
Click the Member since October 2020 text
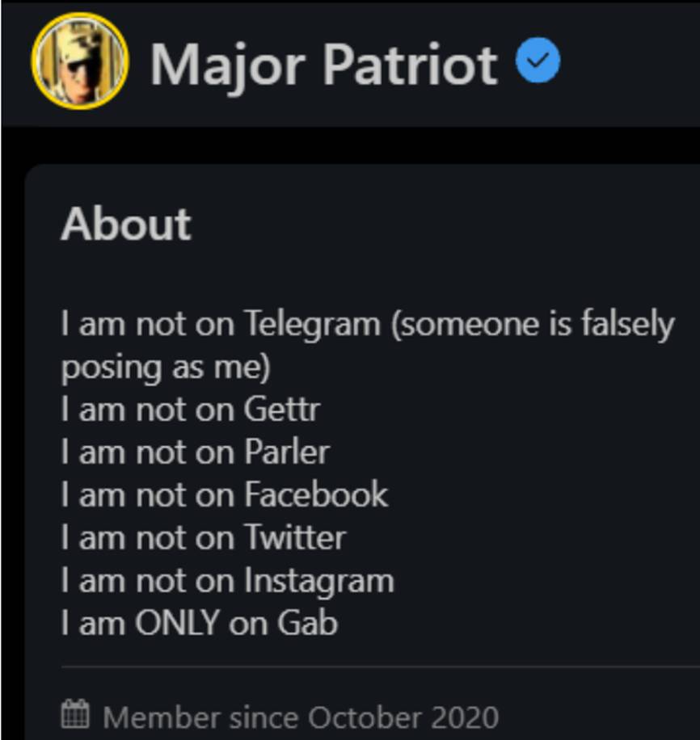pyautogui.click(x=301, y=717)
